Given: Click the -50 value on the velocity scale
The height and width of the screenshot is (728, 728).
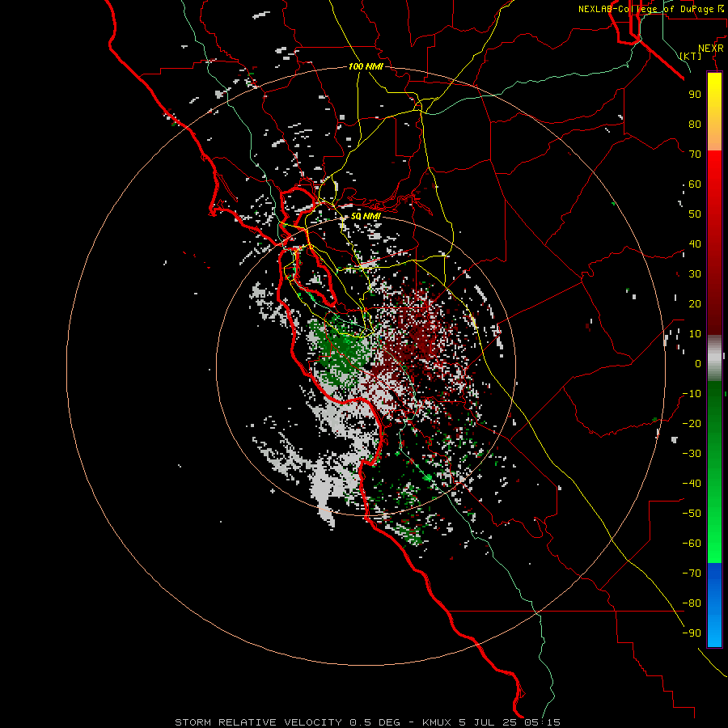Looking at the screenshot, I should pos(692,514).
